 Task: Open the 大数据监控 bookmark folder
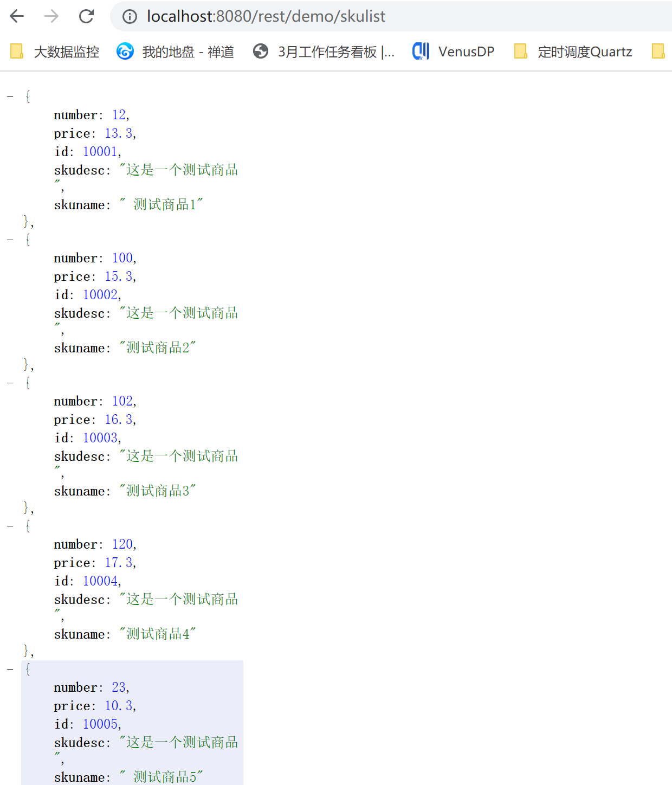55,52
